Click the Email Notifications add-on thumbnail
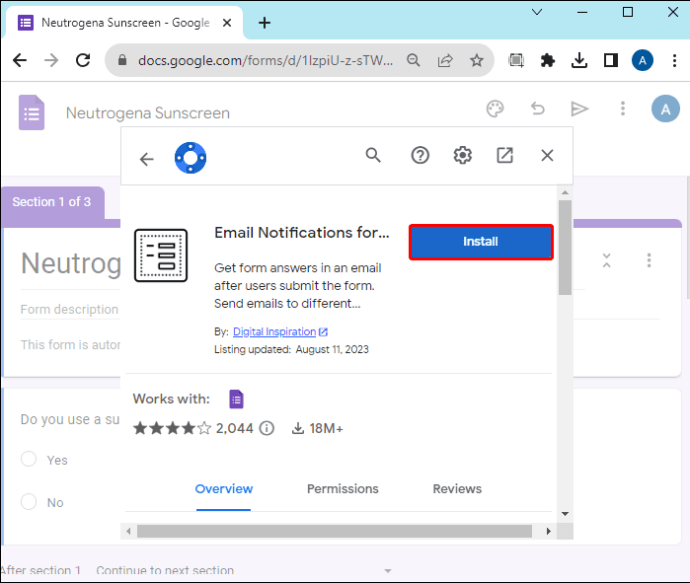This screenshot has height=583, width=690. point(161,255)
